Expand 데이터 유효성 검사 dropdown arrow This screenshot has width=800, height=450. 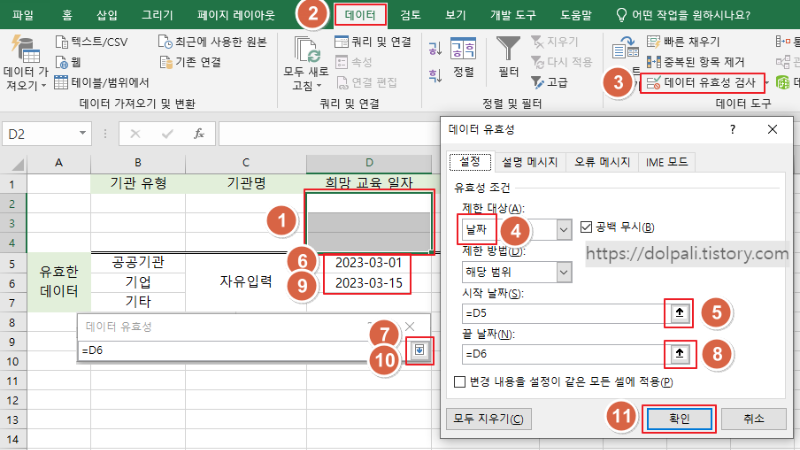(765, 83)
